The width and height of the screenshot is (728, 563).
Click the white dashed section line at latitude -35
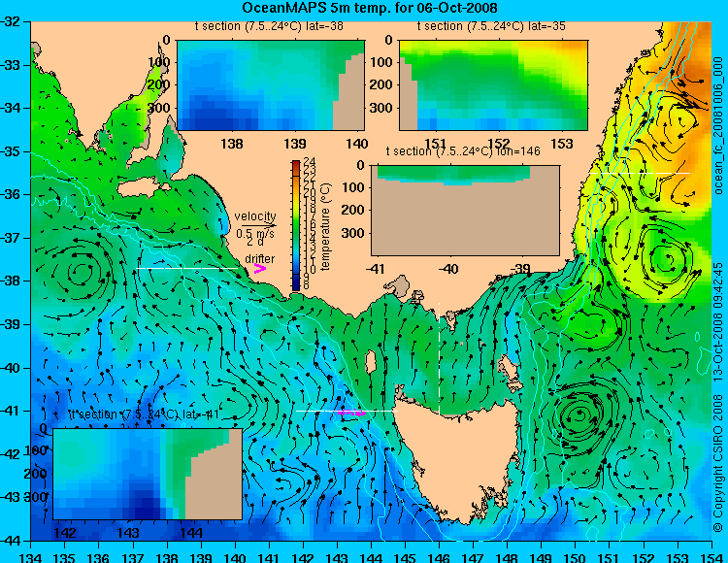[x=640, y=173]
